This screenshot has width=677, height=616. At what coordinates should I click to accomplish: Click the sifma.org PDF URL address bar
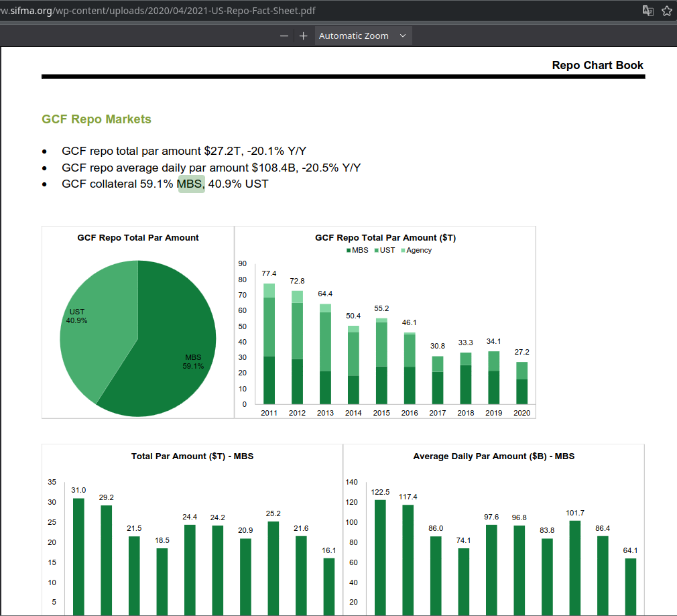[158, 10]
